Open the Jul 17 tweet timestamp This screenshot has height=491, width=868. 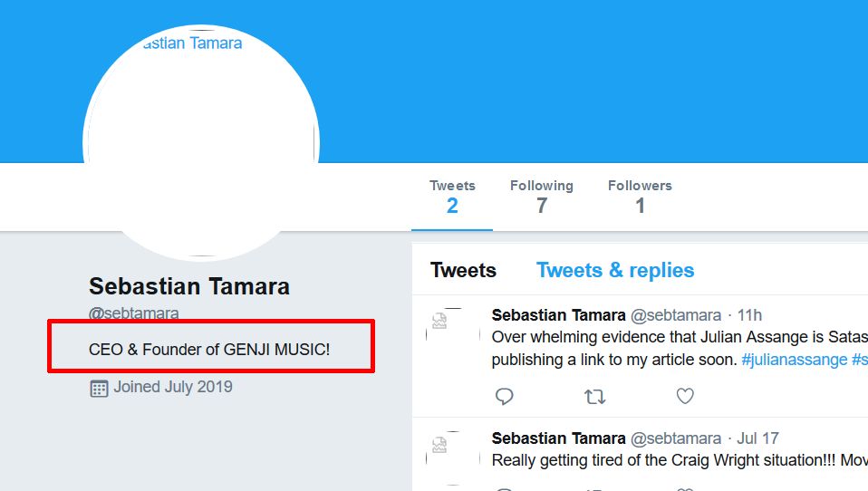click(x=757, y=438)
